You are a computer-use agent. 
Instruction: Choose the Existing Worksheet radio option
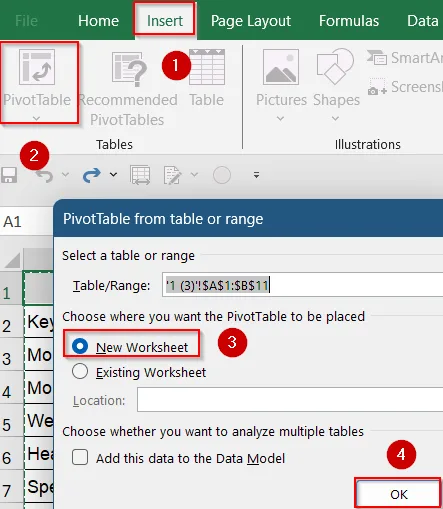click(x=80, y=371)
